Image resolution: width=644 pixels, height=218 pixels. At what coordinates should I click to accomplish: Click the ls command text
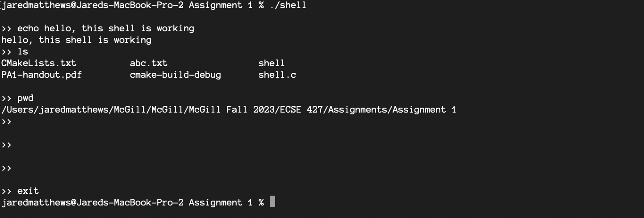pos(23,51)
